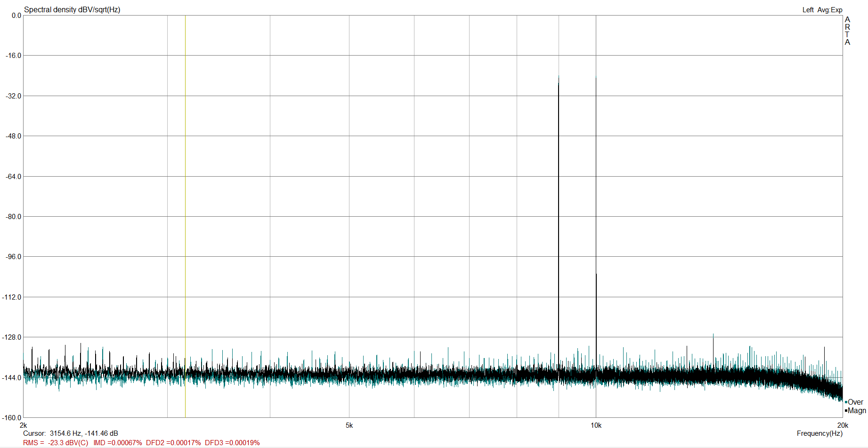This screenshot has width=868, height=448.
Task: Click the '10k' frequency axis label
Action: (x=596, y=425)
